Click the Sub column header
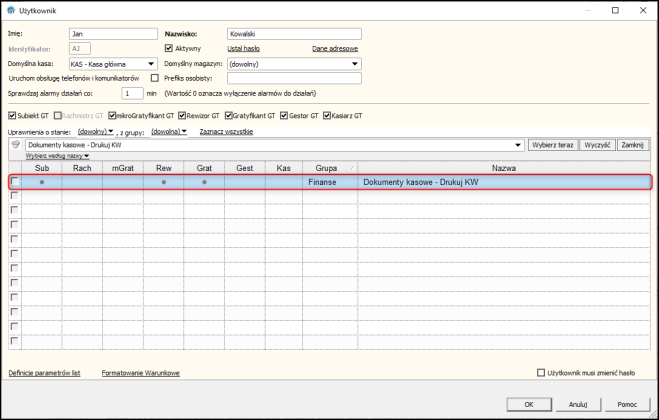The height and width of the screenshot is (420, 659). tap(42, 168)
